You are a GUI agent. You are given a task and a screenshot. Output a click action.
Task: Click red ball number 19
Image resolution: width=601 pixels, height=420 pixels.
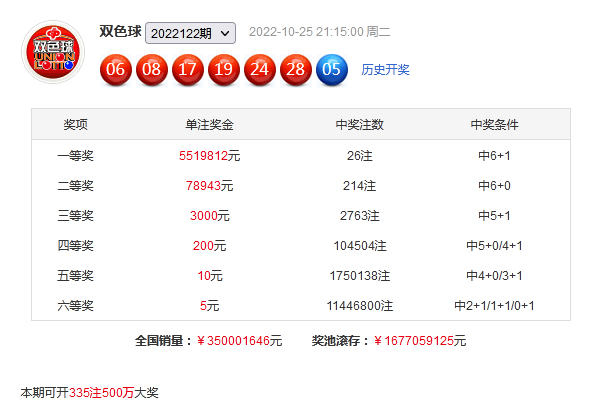coord(224,70)
